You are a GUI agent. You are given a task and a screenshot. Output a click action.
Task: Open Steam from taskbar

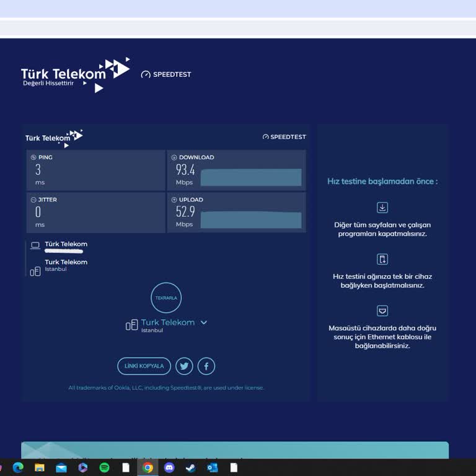point(191,467)
